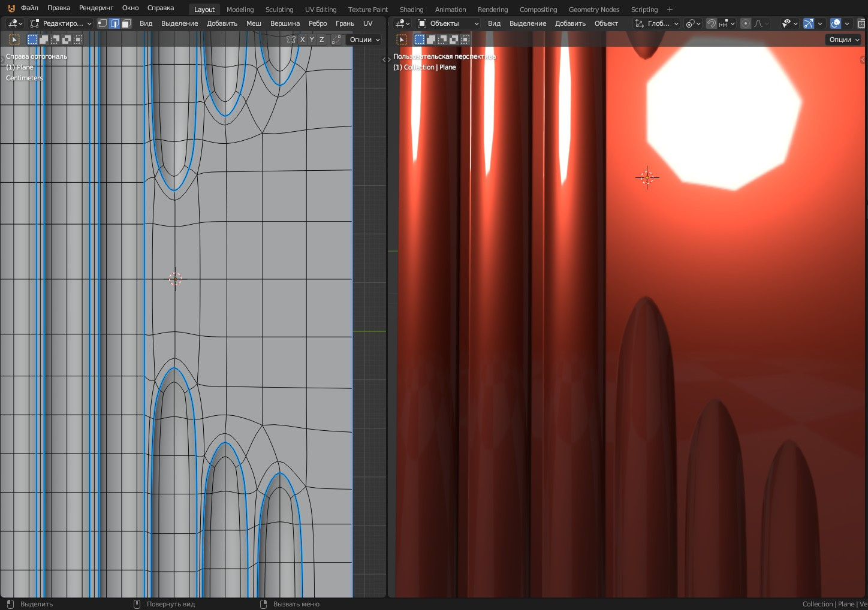This screenshot has height=610, width=868.
Task: Choose 'set new selection' mode in right viewport
Action: pos(420,40)
